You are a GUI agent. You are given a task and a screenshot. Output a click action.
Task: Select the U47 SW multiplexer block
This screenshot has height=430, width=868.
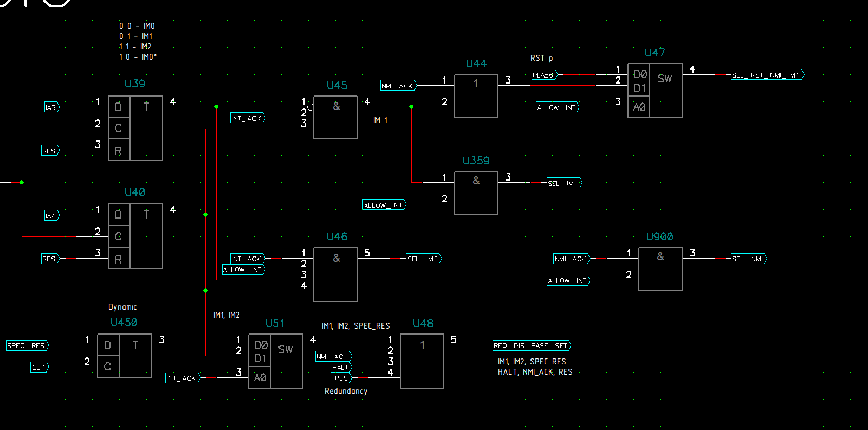(655, 91)
